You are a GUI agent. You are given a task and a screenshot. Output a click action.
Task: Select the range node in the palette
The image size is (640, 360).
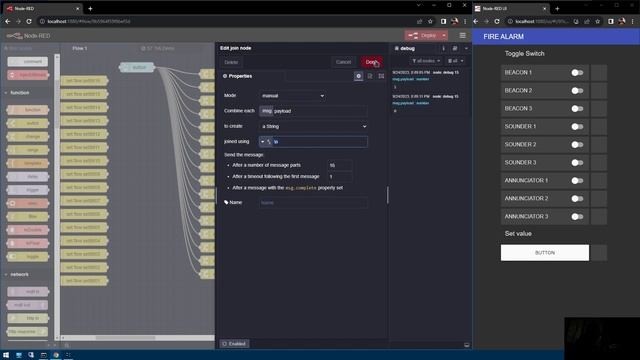28,150
